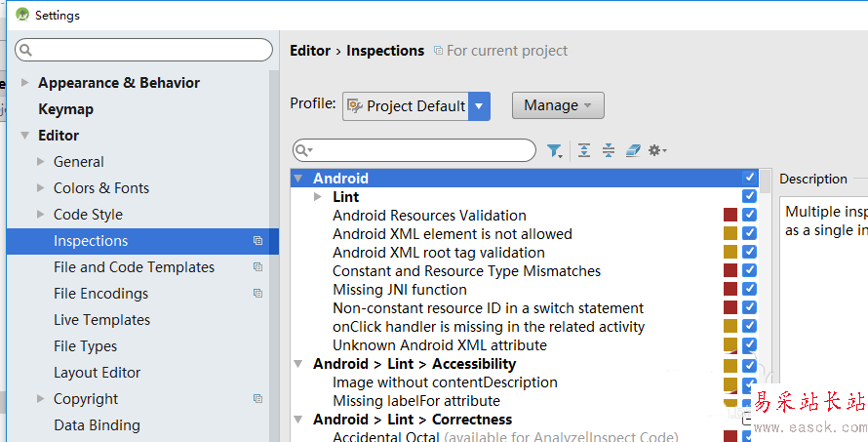
Task: Uncheck the Android Resources Validation checkbox
Action: pyautogui.click(x=749, y=216)
